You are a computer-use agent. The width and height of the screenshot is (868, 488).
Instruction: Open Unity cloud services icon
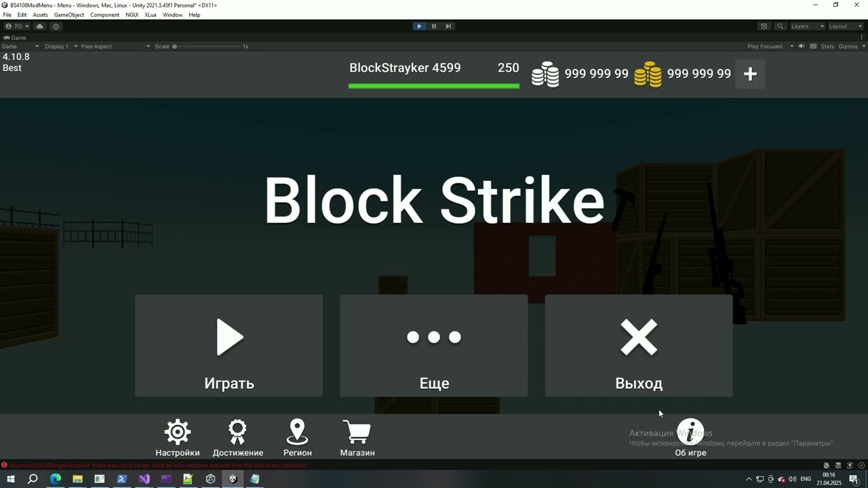tap(40, 26)
